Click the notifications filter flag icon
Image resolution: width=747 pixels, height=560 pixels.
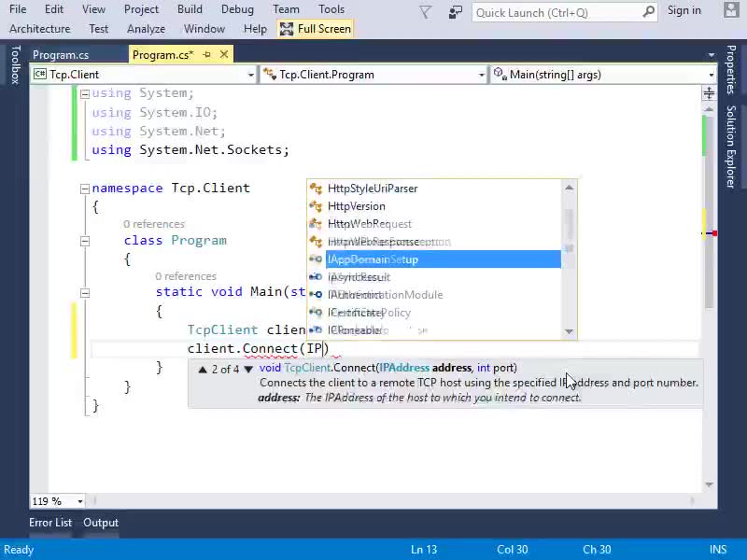(x=425, y=12)
